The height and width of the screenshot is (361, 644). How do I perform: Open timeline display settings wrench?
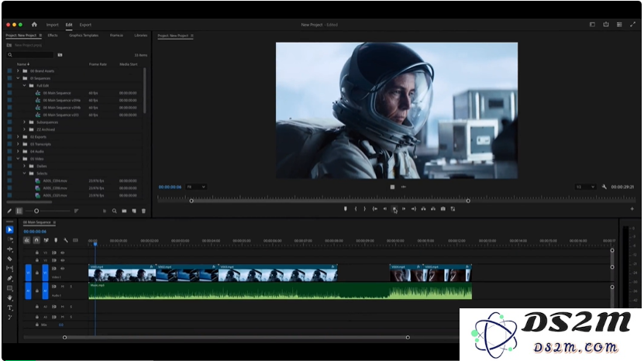coord(66,240)
